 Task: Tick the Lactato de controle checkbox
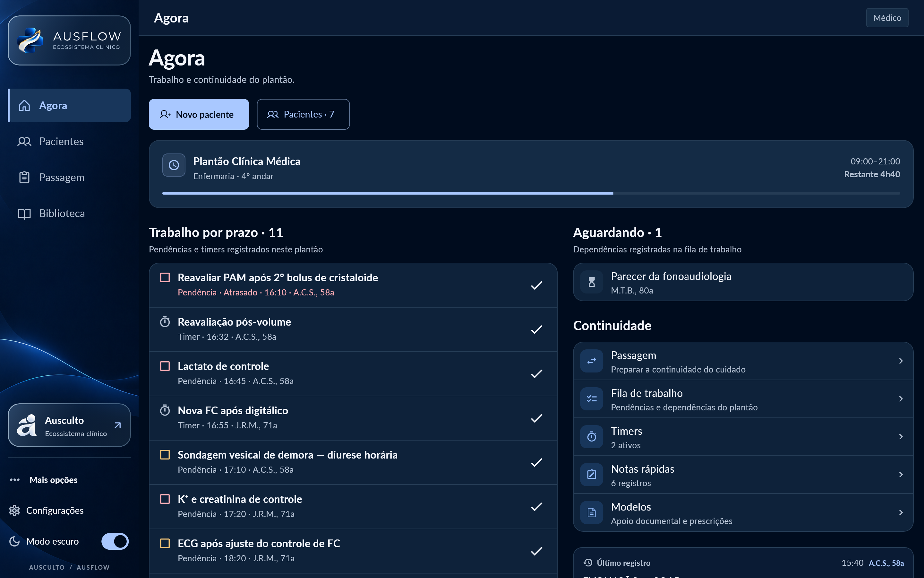coord(165,366)
